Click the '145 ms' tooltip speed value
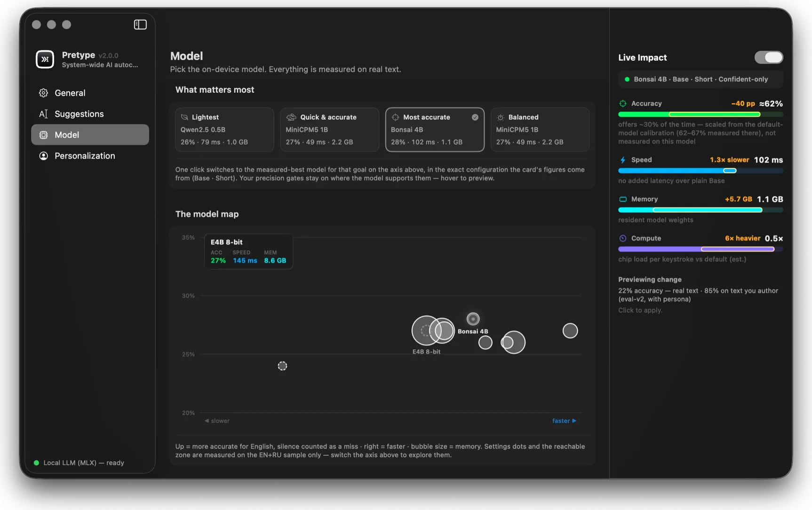 (x=245, y=260)
